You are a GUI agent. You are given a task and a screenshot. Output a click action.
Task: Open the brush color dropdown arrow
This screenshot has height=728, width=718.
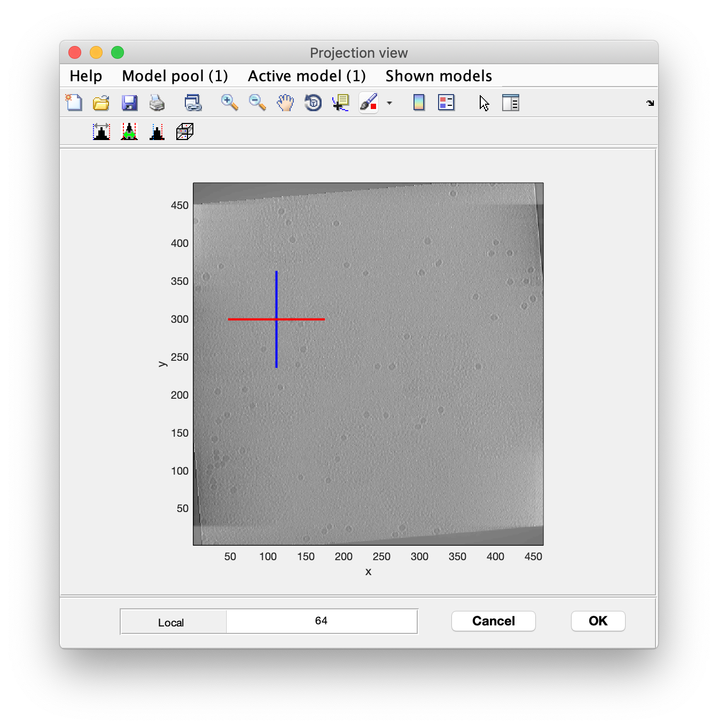click(x=389, y=103)
